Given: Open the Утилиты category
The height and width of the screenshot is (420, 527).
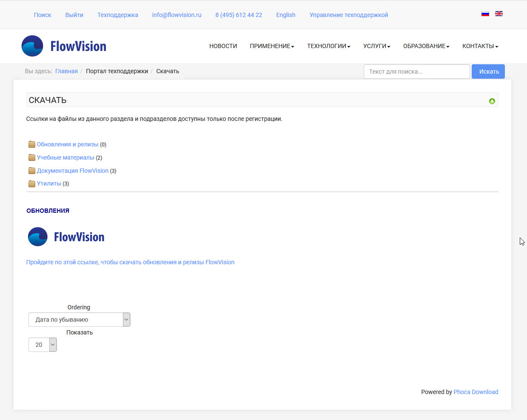Looking at the screenshot, I should [49, 183].
